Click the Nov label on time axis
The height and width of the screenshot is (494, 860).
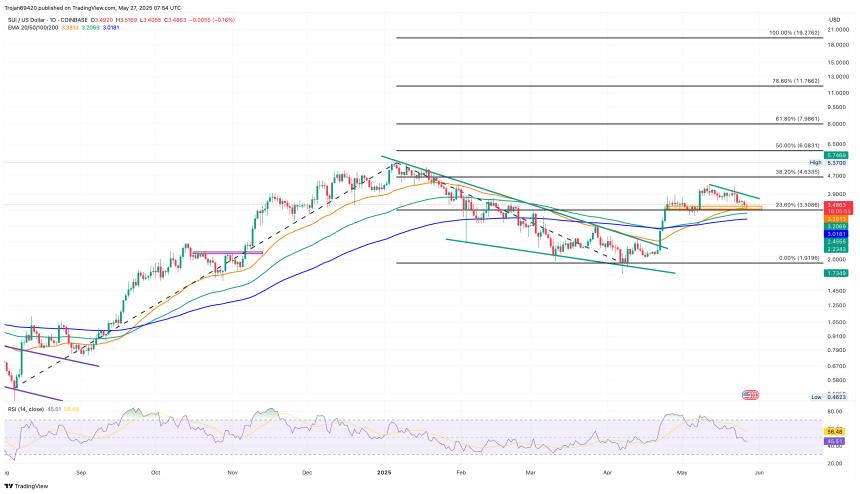coord(231,469)
